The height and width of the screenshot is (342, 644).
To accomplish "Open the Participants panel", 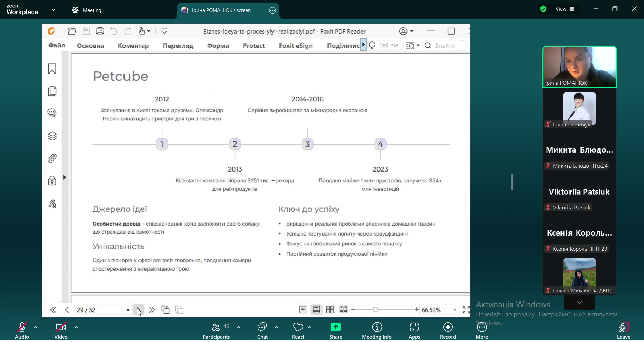I will 216,330.
